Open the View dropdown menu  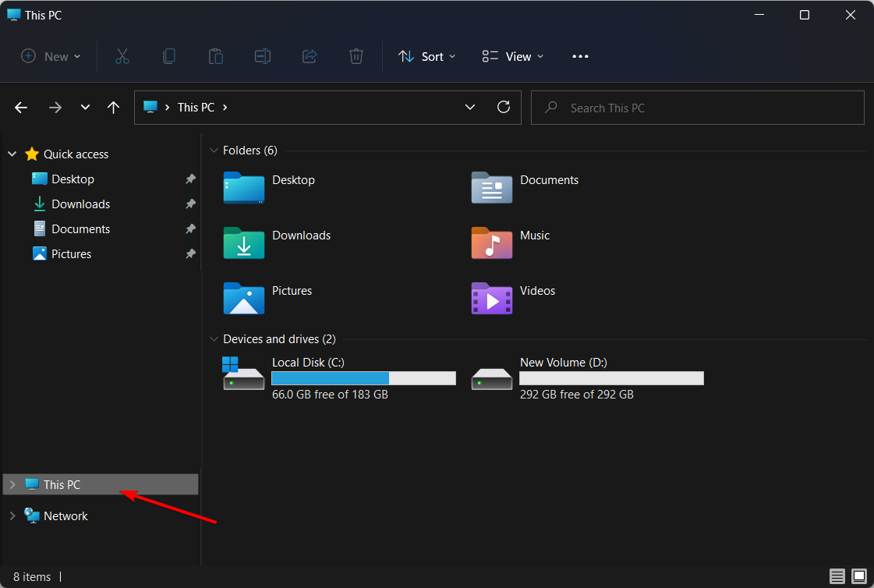pos(513,56)
